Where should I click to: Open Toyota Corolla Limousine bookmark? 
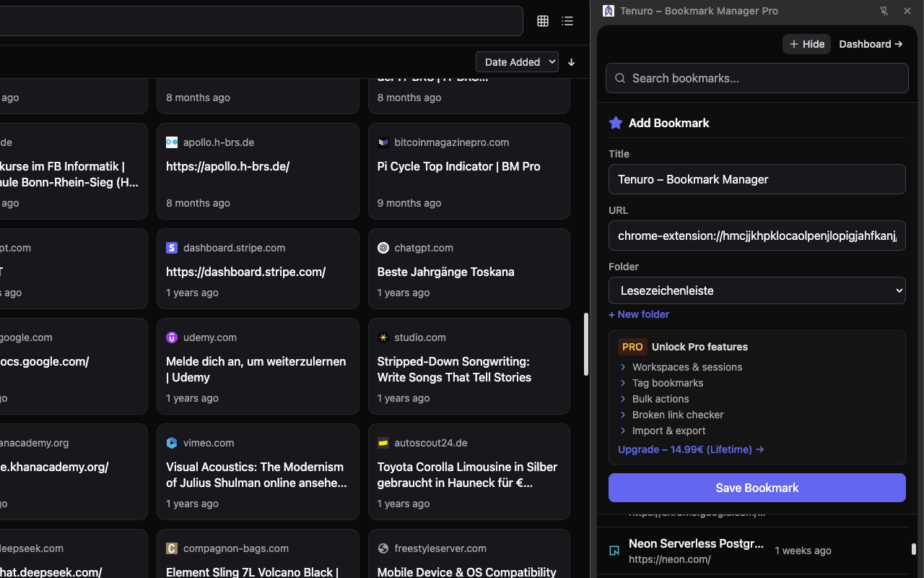pos(469,472)
